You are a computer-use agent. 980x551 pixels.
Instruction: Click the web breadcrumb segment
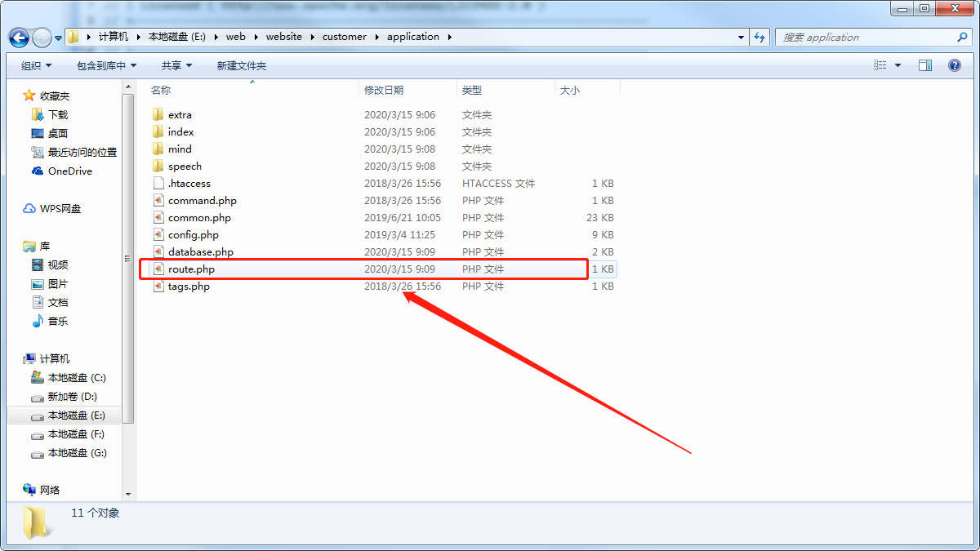235,37
